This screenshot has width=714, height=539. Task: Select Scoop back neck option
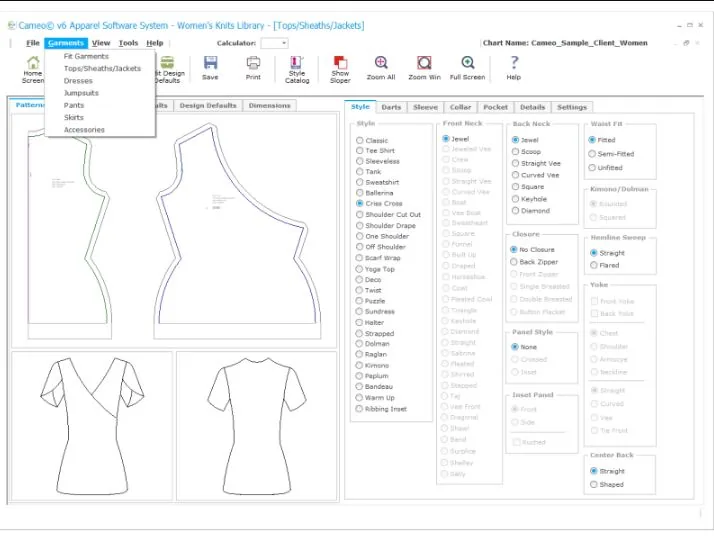(x=515, y=152)
